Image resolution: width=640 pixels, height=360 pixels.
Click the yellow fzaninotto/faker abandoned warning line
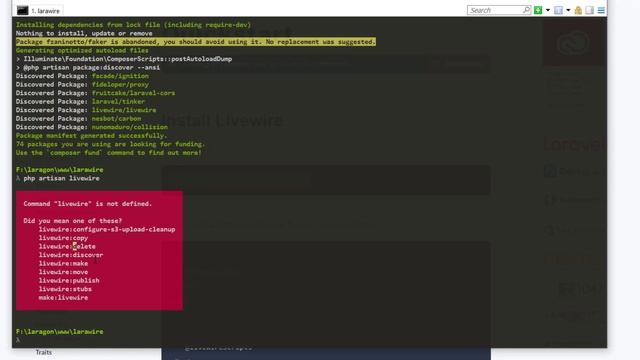196,42
